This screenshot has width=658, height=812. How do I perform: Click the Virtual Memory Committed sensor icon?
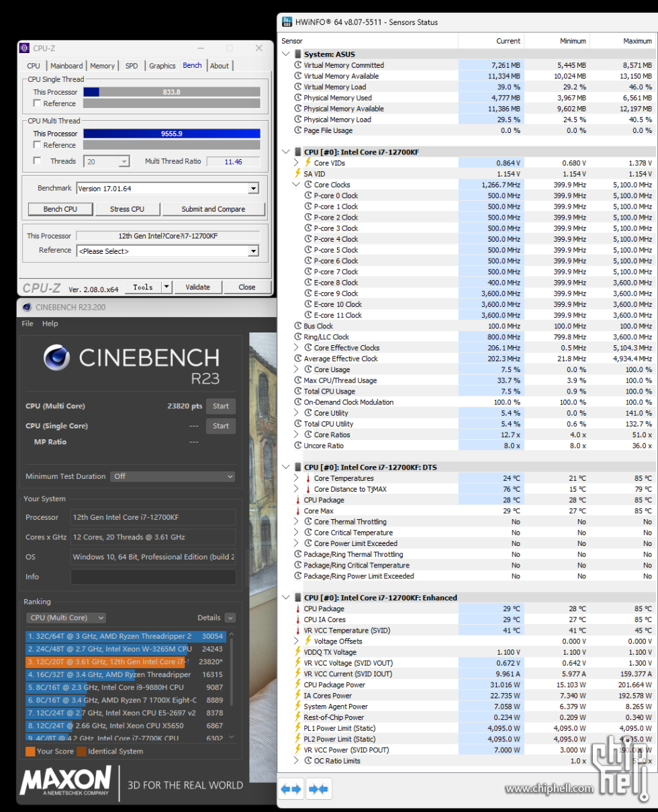tap(298, 65)
